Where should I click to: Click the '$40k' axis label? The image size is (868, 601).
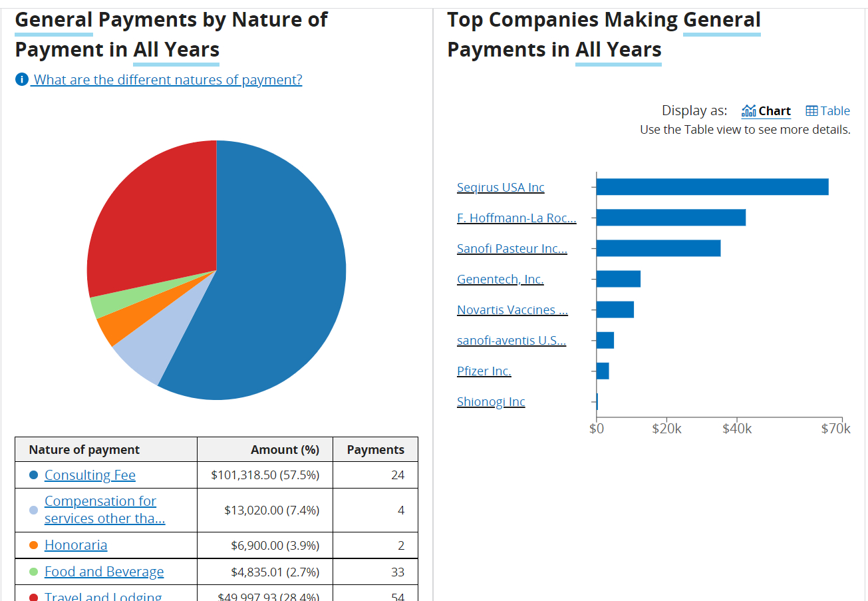click(x=737, y=429)
